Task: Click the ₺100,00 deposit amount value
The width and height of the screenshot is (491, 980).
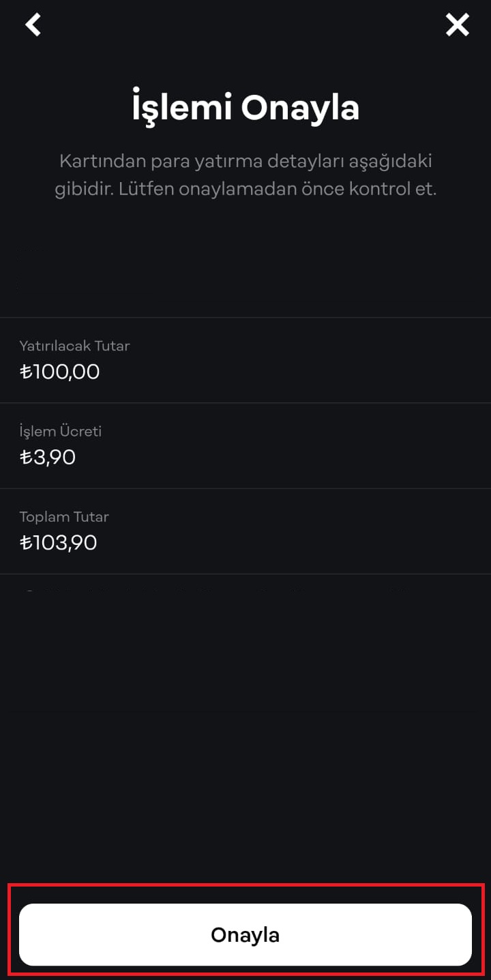Action: pyautogui.click(x=60, y=372)
